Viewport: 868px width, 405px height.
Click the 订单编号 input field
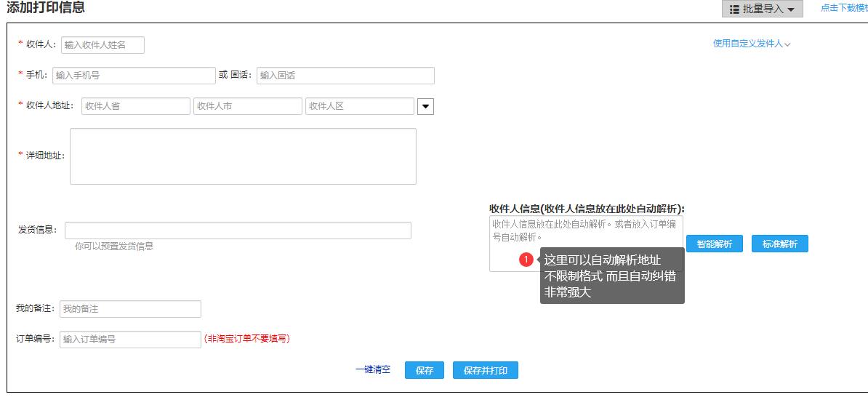[130, 340]
